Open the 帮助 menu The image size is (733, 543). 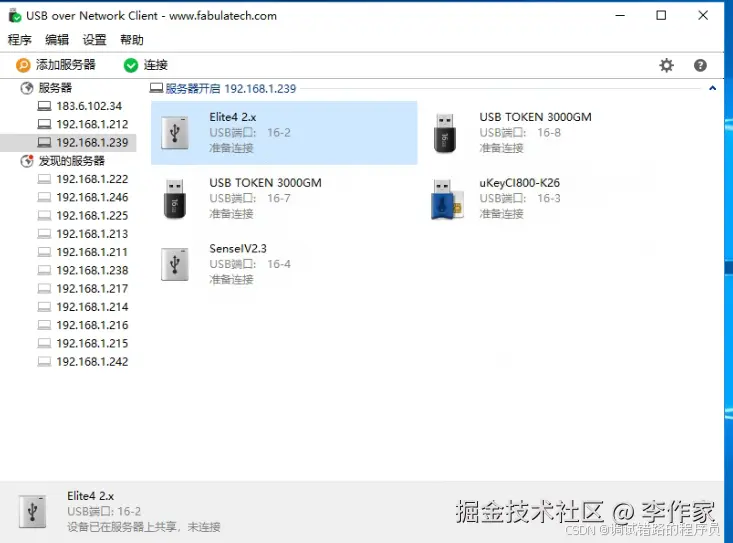click(x=132, y=40)
